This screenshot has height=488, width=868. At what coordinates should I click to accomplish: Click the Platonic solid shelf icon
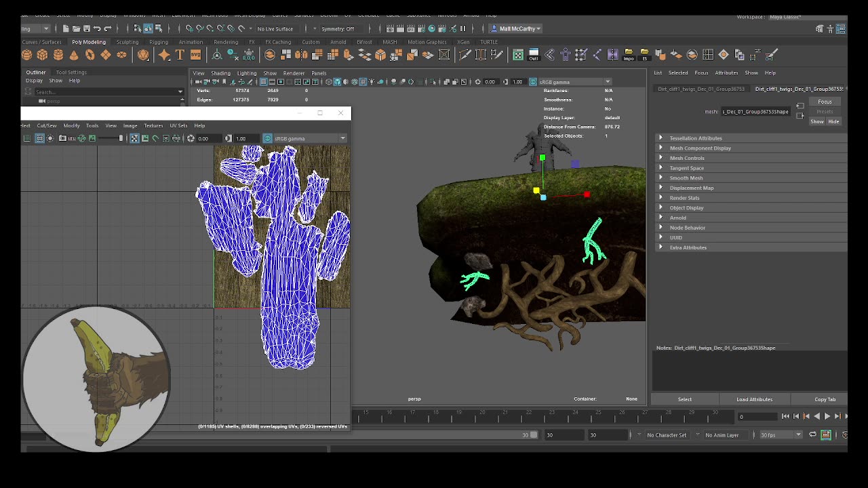coord(143,55)
